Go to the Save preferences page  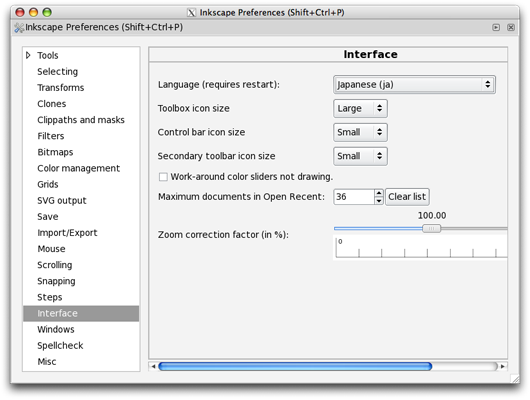(48, 217)
